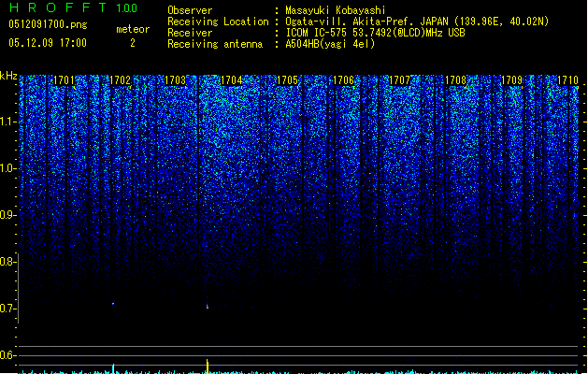Image resolution: width=588 pixels, height=374 pixels.
Task: Click the date 05.12.09 17:00
Action: (48, 43)
